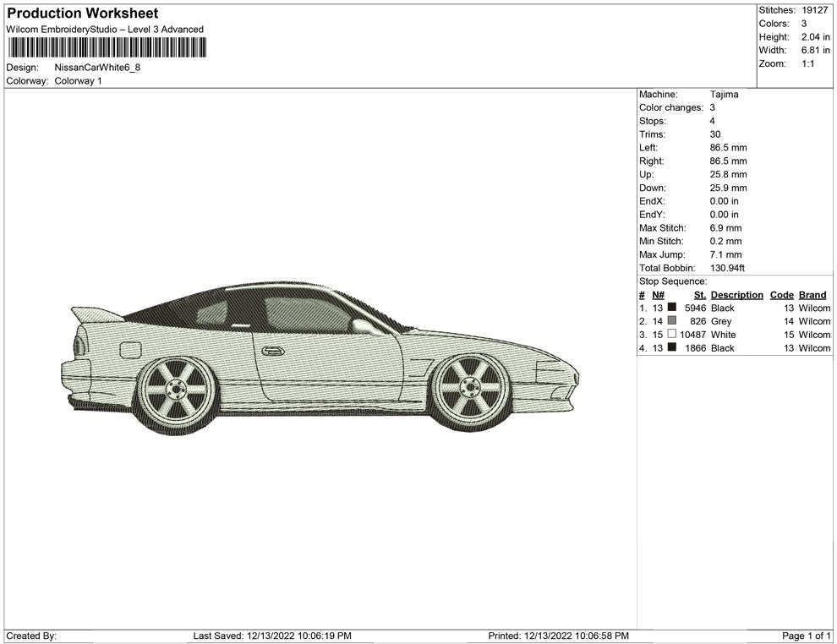Select the design name 'NissanCarWhite6_8'
Image resolution: width=837 pixels, height=644 pixels.
[x=98, y=68]
